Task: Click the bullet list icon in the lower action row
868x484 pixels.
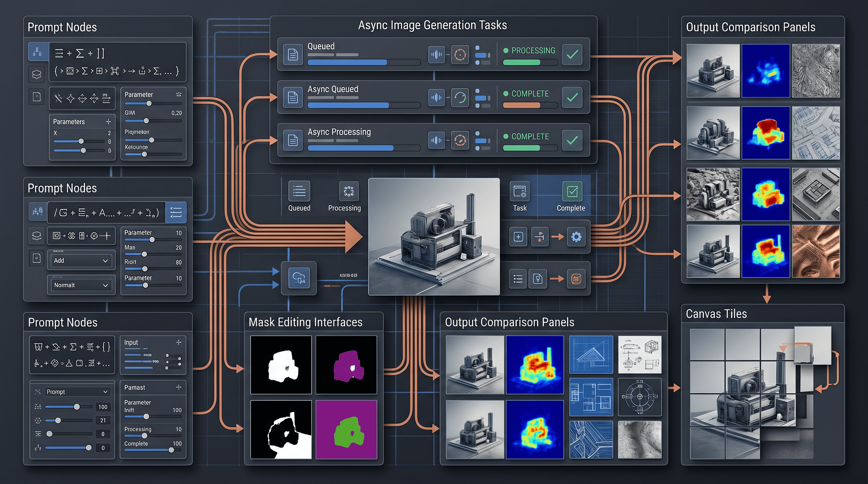Action: coord(518,279)
